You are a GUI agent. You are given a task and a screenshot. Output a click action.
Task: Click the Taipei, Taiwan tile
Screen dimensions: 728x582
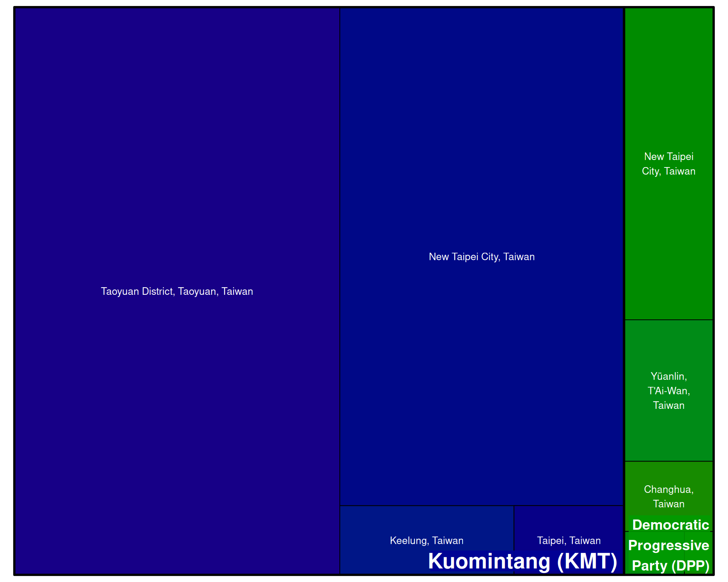point(569,540)
